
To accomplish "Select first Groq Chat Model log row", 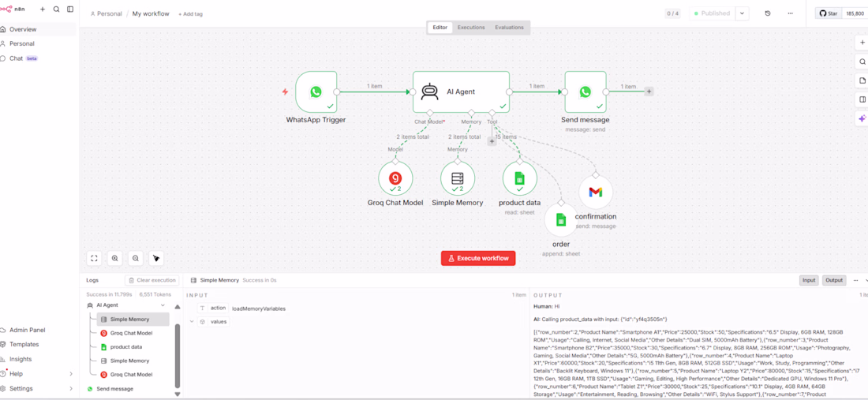I will pos(133,333).
